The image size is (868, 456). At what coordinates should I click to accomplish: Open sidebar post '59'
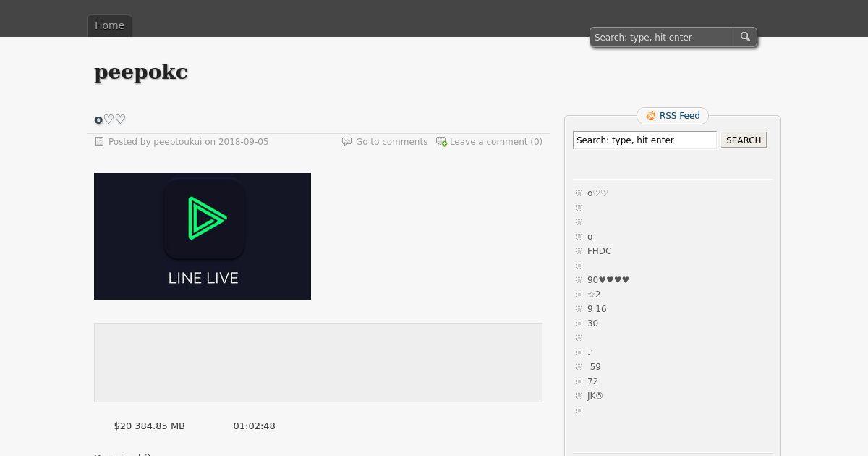pos(595,367)
